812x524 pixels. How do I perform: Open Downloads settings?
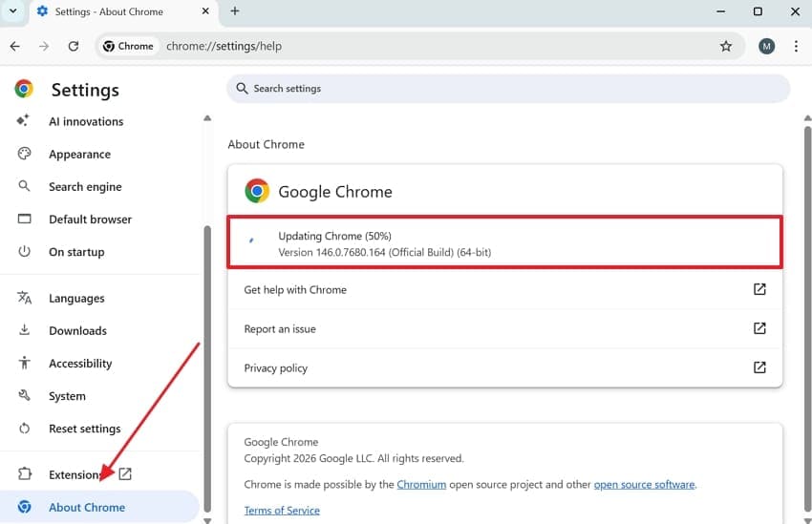click(77, 331)
